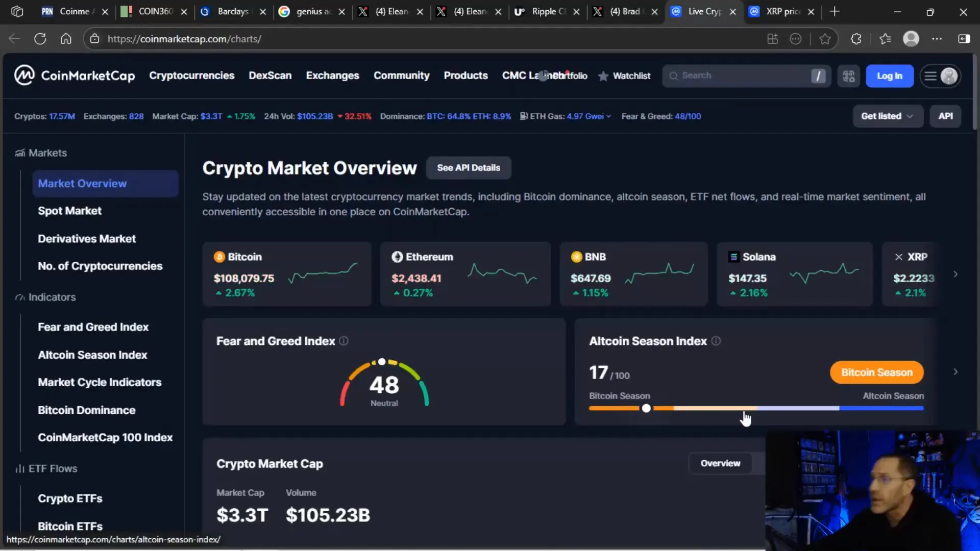Open browser profile avatar
The image size is (980, 551).
911,39
